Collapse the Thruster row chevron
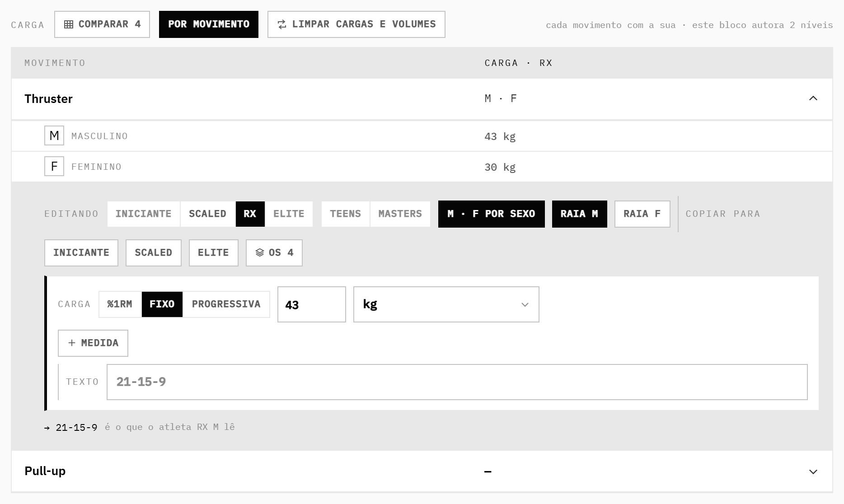The width and height of the screenshot is (844, 504). click(813, 98)
